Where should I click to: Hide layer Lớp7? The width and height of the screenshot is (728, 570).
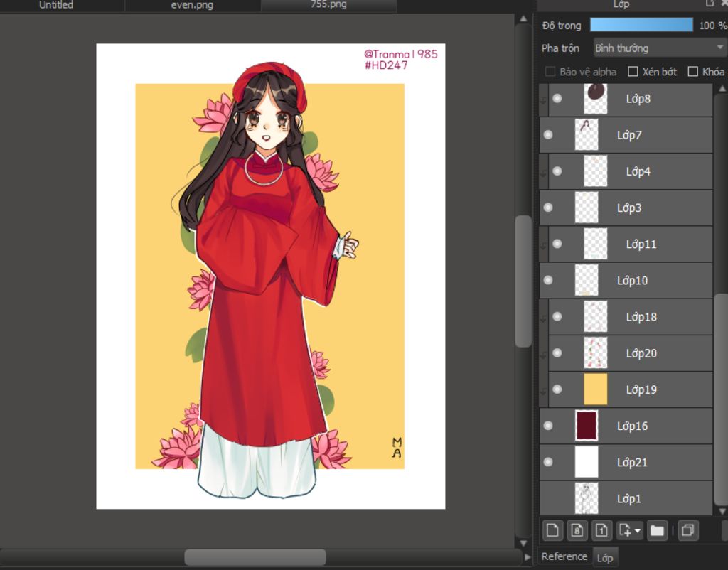[548, 135]
